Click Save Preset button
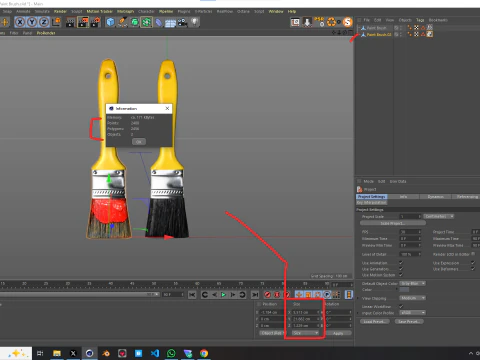This screenshot has width=480, height=360. pos(409,321)
